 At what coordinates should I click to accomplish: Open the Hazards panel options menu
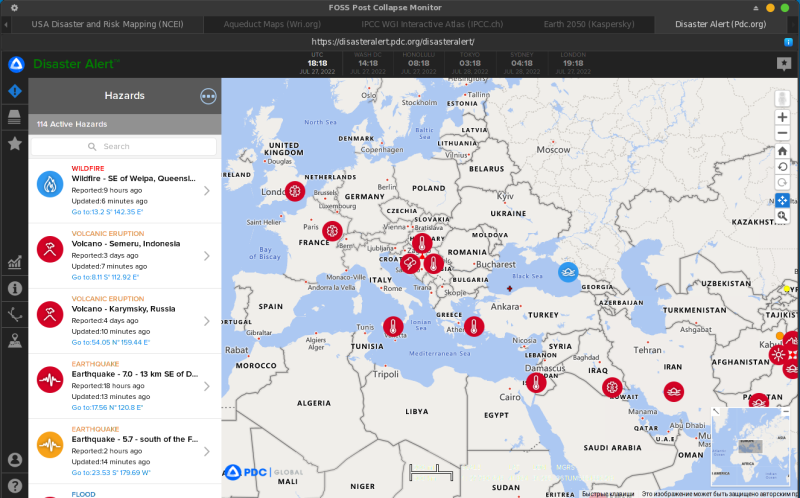coord(208,96)
